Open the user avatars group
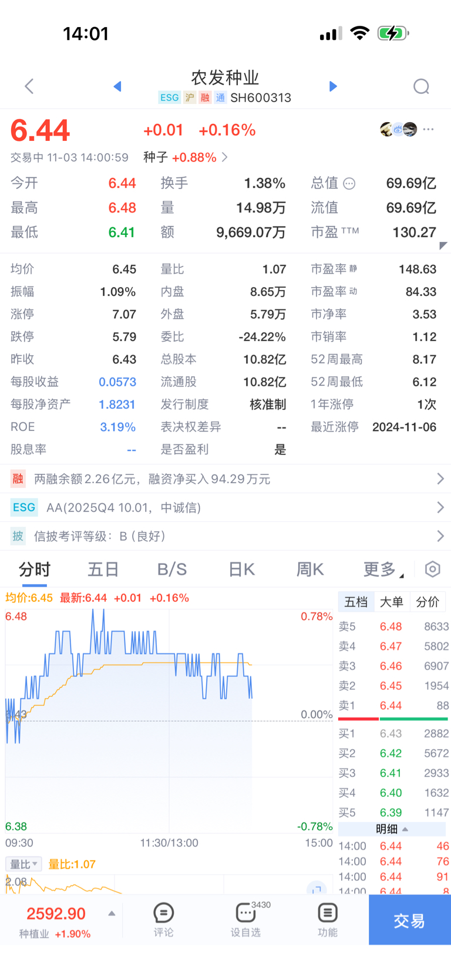Viewport: 451px width, 980px height. tap(398, 129)
